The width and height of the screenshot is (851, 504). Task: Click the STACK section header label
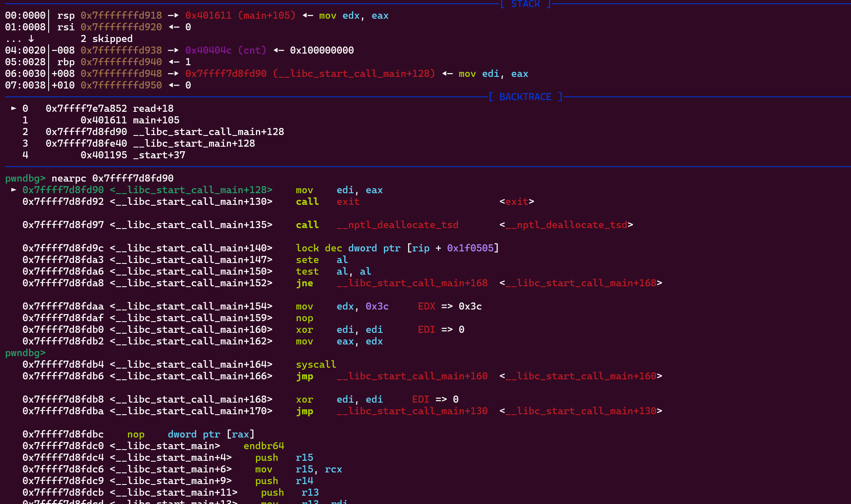click(x=525, y=4)
